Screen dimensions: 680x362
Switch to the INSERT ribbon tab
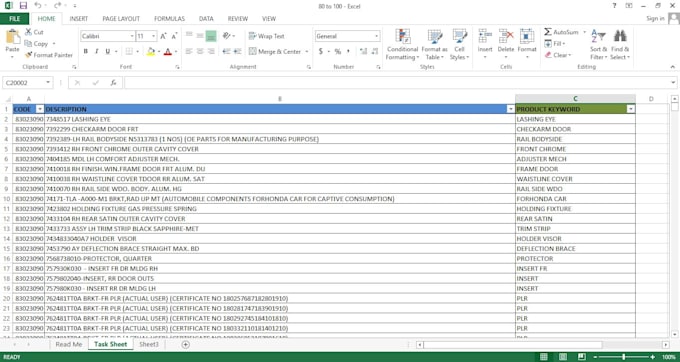click(x=78, y=19)
